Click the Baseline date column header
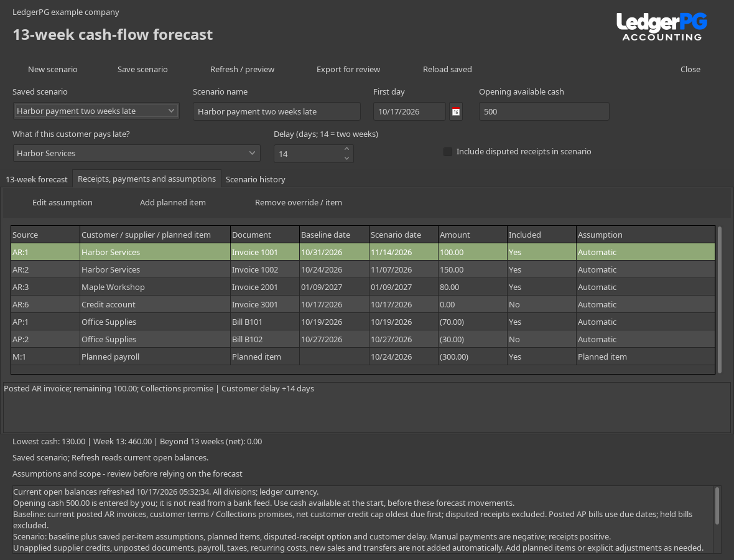Viewport: 734px width, 560px height. click(334, 235)
